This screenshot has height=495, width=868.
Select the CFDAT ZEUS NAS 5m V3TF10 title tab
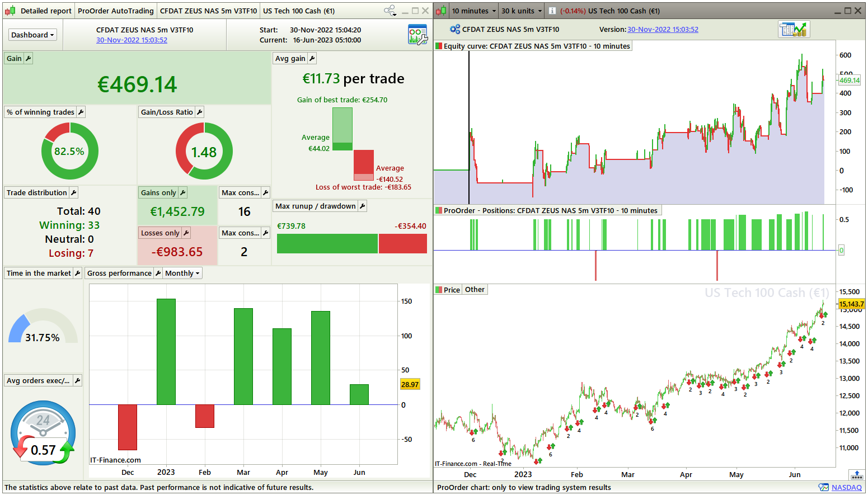click(x=208, y=11)
